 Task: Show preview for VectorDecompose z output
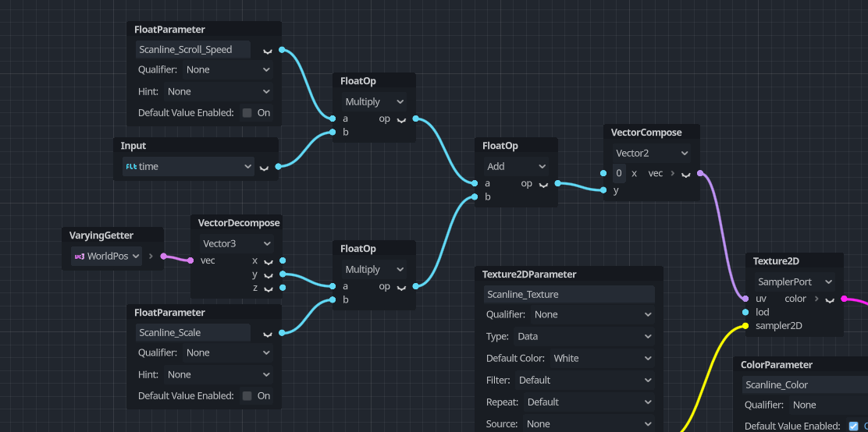tap(268, 289)
